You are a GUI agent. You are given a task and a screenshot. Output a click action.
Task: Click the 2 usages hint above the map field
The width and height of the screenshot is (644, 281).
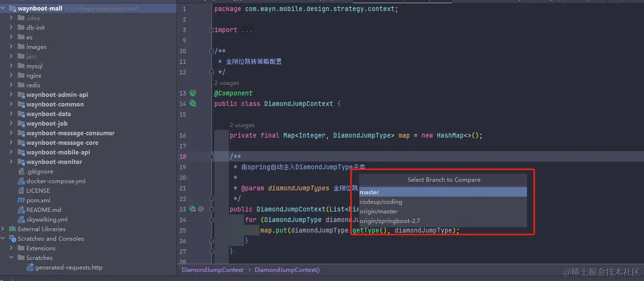pyautogui.click(x=242, y=125)
